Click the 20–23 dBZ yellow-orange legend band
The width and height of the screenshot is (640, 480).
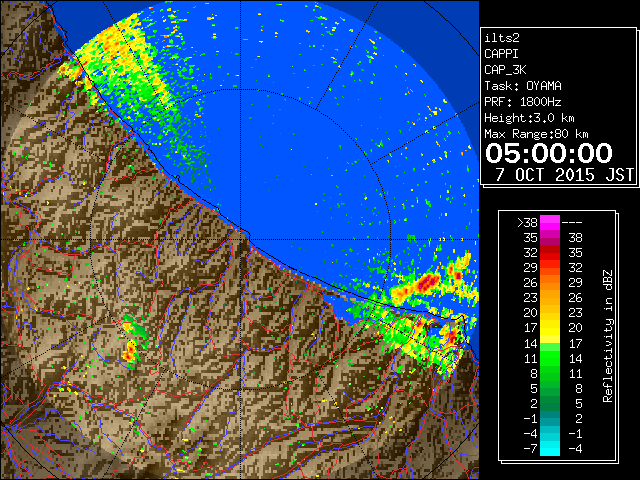pyautogui.click(x=550, y=313)
